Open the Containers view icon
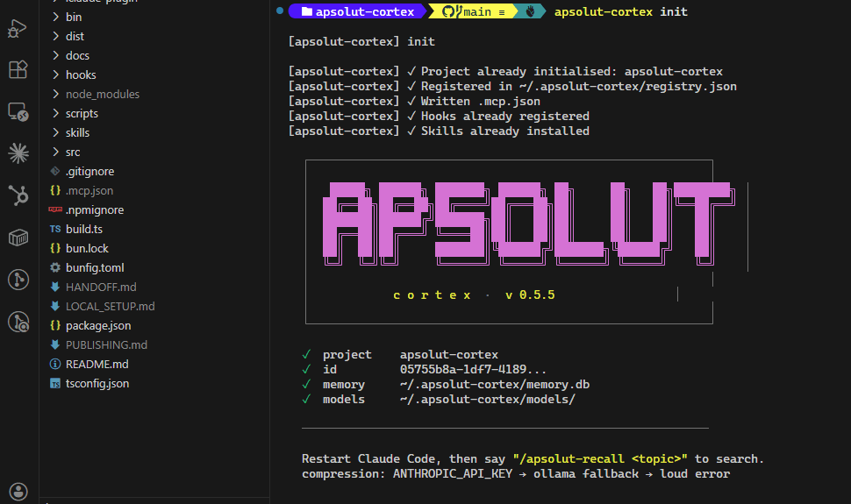Image resolution: width=851 pixels, height=504 pixels. click(18, 237)
